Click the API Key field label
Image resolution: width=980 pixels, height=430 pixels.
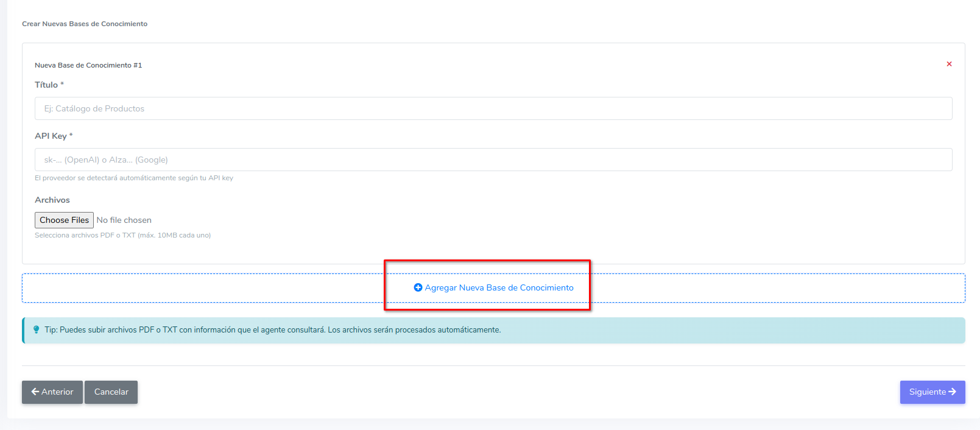[x=51, y=136]
